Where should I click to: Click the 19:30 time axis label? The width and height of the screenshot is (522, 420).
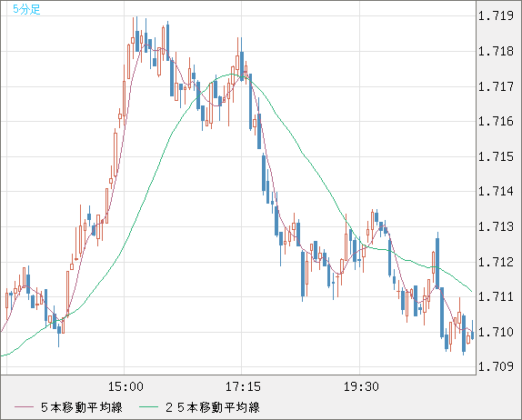tap(361, 386)
